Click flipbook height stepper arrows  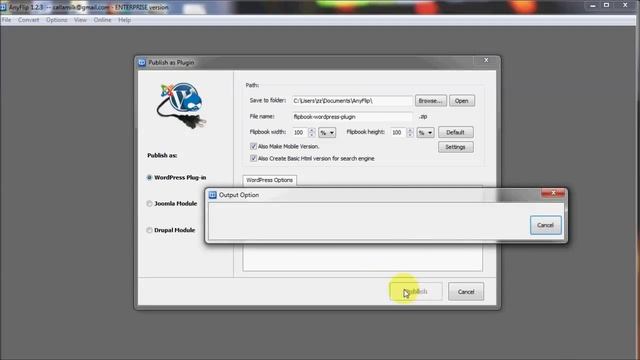point(410,132)
